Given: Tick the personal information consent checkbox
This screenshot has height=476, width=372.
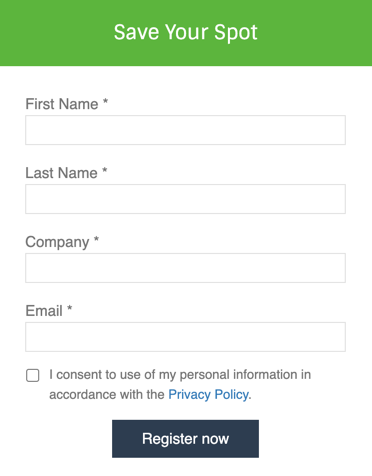Looking at the screenshot, I should 33,375.
